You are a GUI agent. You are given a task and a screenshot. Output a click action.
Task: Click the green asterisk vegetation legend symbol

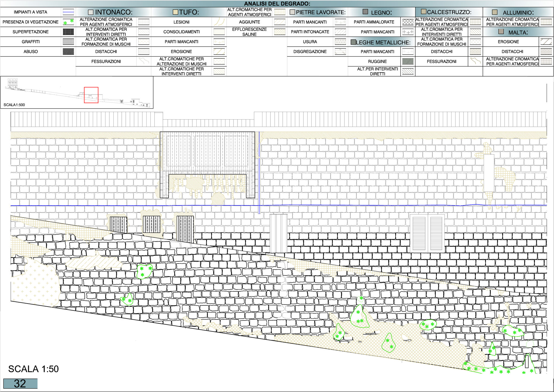pyautogui.click(x=68, y=22)
